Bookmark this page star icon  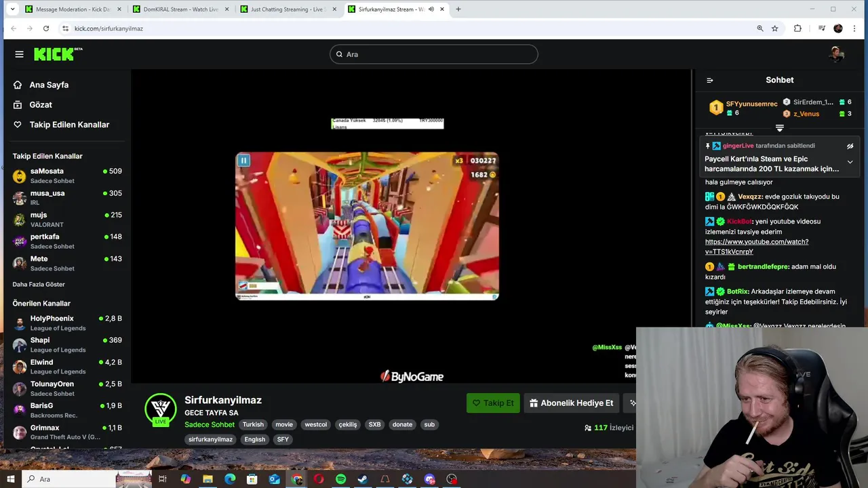pos(775,28)
